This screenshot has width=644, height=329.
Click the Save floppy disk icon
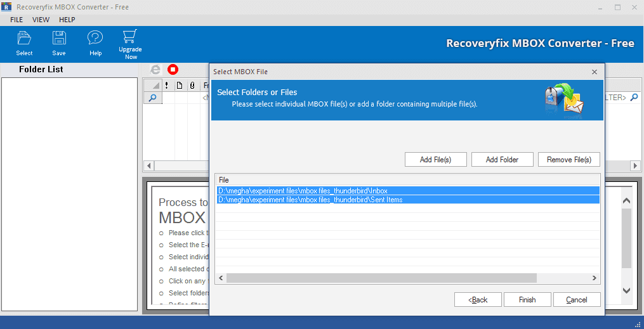pyautogui.click(x=59, y=38)
